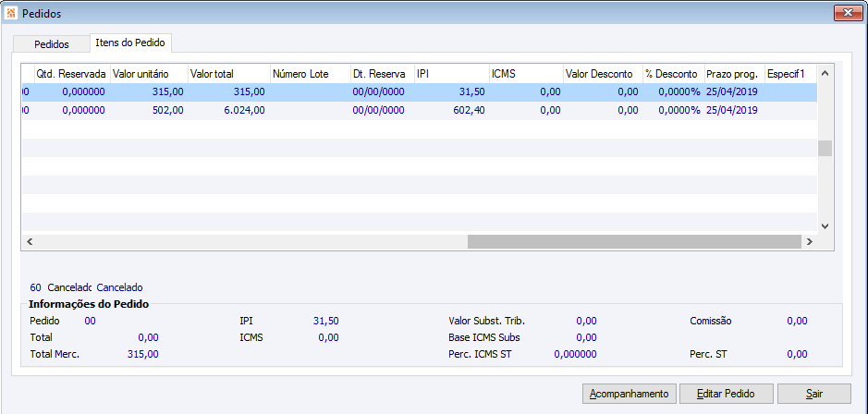Click the horizontal scrollbar right arrow
Screen dimensions: 868x414
tap(810, 242)
